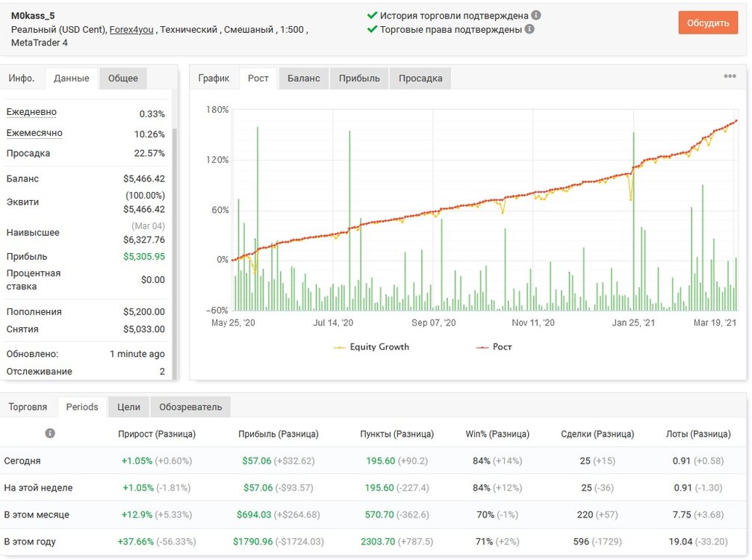This screenshot has width=752, height=560.
Task: Select the В этом году row label
Action: tap(30, 542)
